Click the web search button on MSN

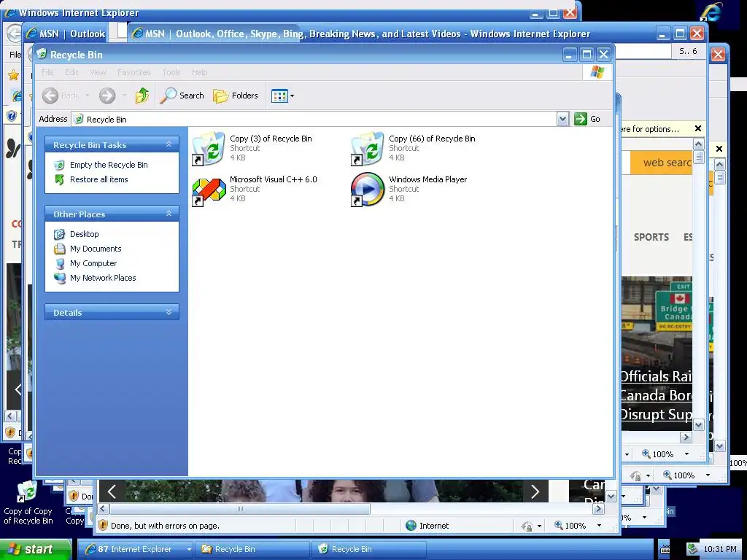(x=662, y=163)
